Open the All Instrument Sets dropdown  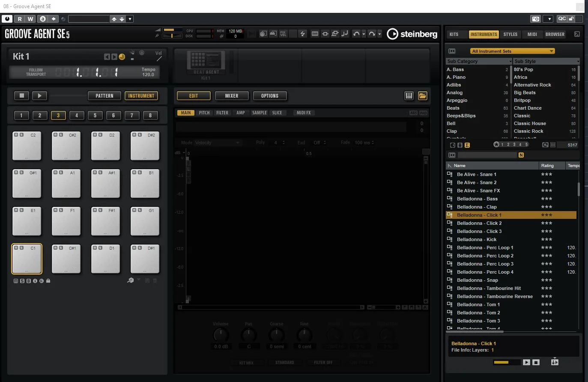point(512,51)
